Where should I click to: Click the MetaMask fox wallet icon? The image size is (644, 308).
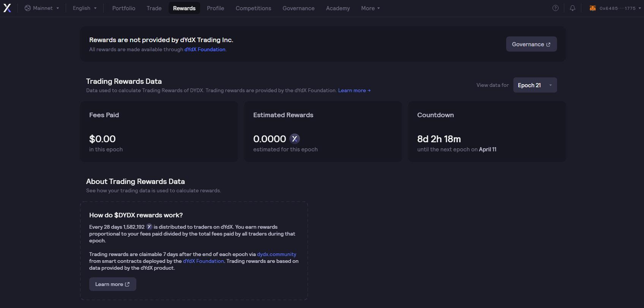[x=592, y=8]
